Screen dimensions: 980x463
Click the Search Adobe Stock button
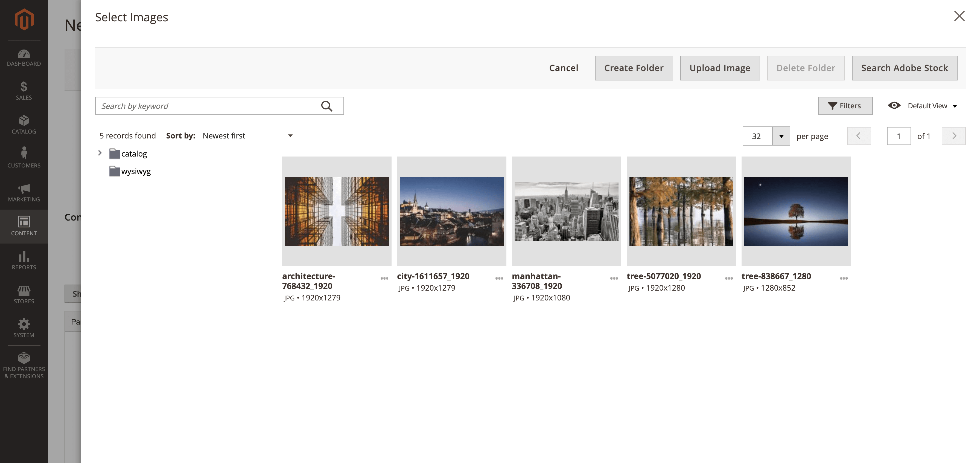click(904, 68)
